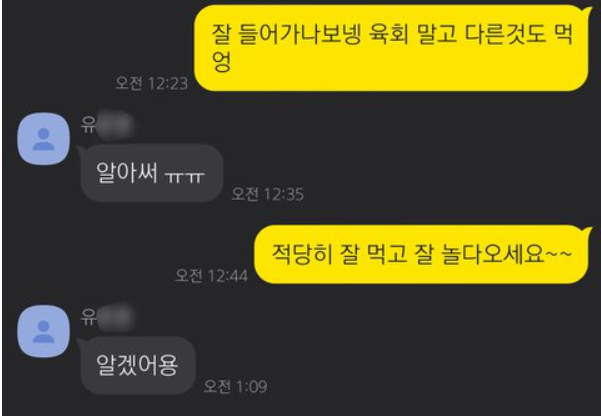The image size is (601, 417).
Task: Tap sender name 유 above 알겠어용
Action: (x=89, y=317)
